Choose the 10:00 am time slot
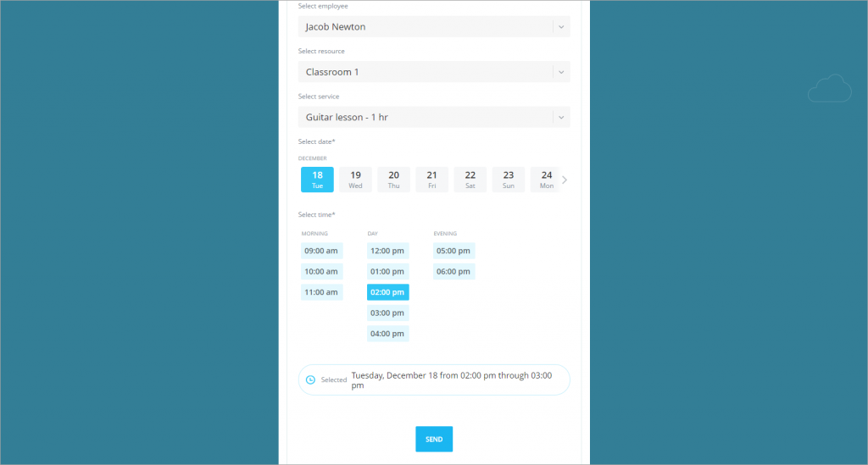This screenshot has height=465, width=868. point(321,272)
